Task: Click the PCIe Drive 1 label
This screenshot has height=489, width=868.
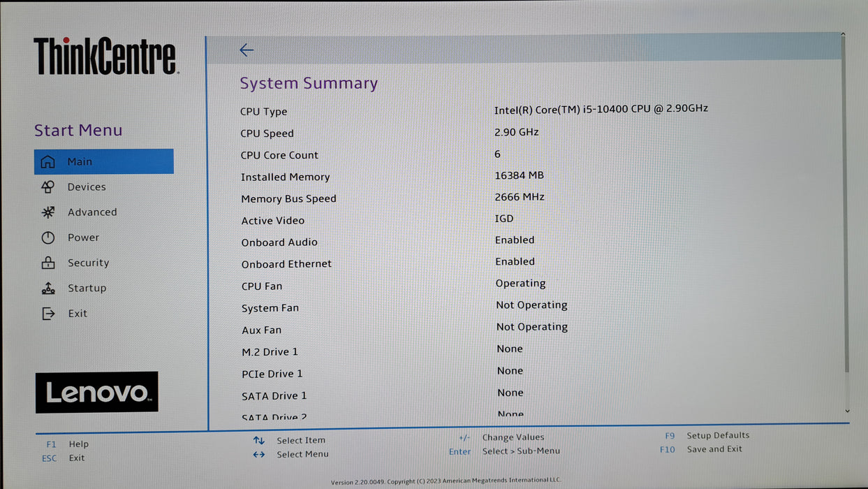Action: coord(272,374)
